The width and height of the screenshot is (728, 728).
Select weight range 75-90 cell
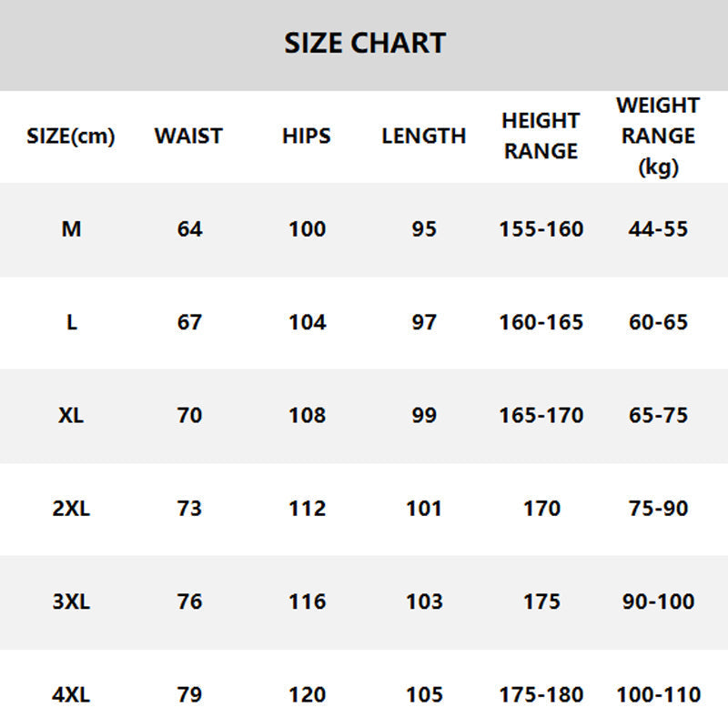pos(658,509)
